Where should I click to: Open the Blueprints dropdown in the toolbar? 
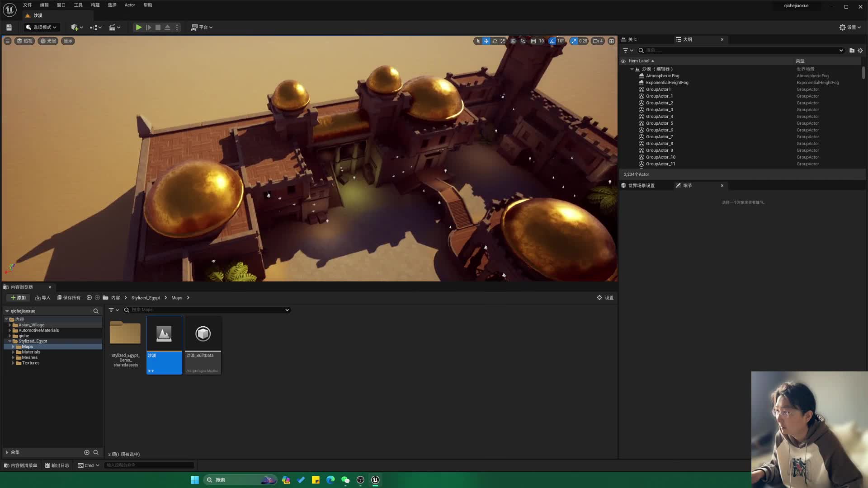click(95, 28)
